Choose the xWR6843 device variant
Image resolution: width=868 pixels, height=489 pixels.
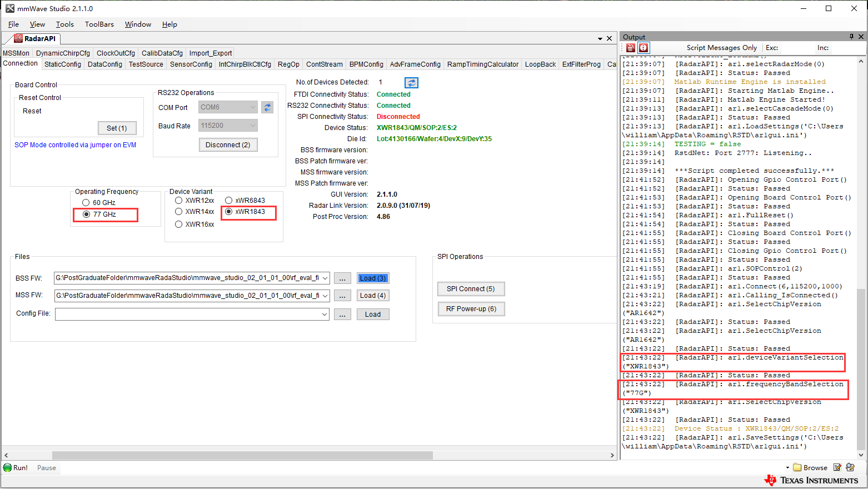(228, 201)
